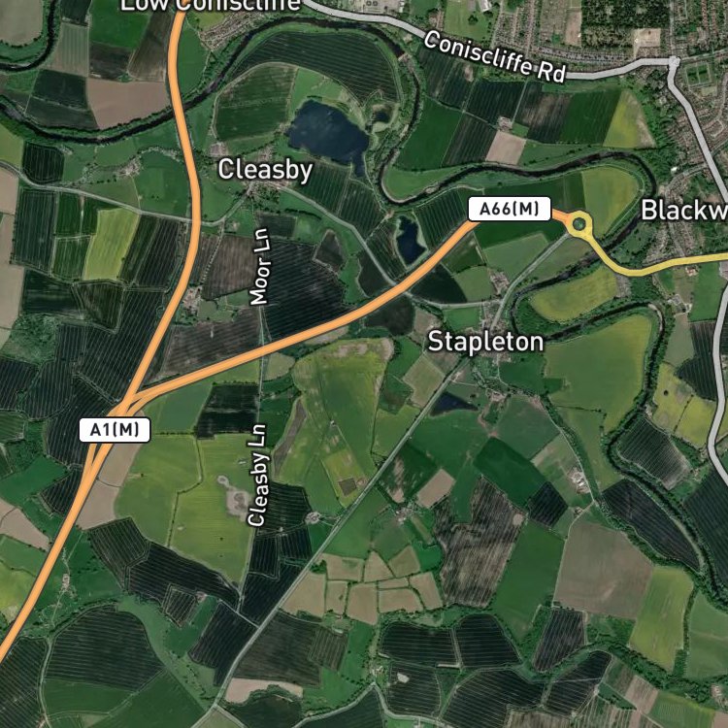This screenshot has height=728, width=728.
Task: Click the large lake north of Cleasby
Action: coord(328,132)
